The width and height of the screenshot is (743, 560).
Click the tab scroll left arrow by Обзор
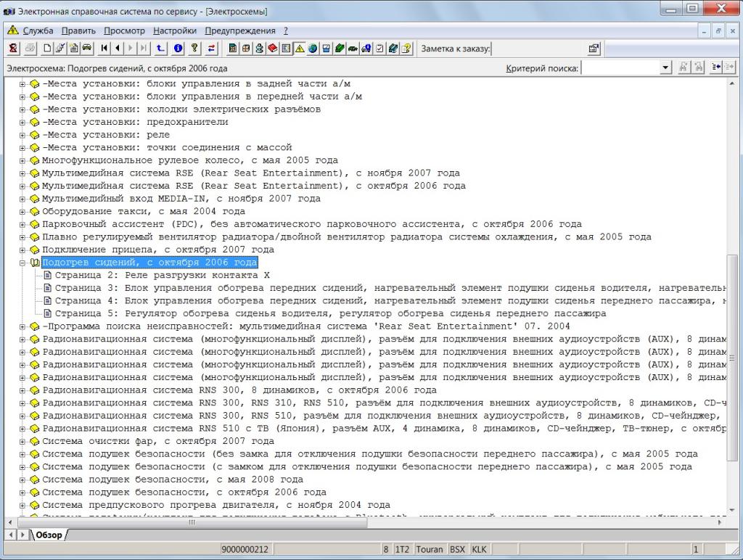[x=11, y=535]
